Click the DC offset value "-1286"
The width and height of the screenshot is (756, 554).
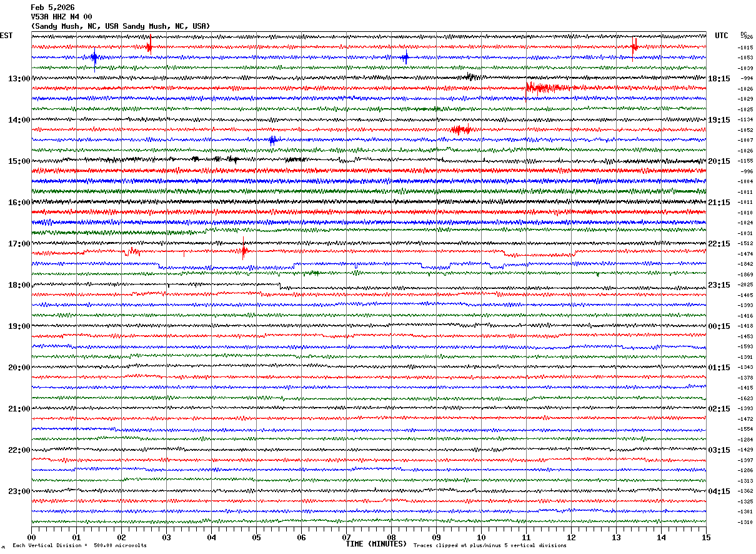click(x=745, y=470)
